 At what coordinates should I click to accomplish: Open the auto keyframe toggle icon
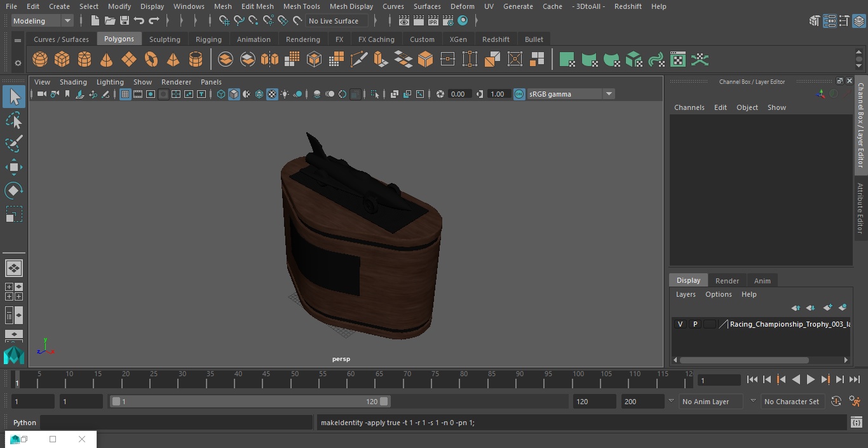tap(836, 402)
